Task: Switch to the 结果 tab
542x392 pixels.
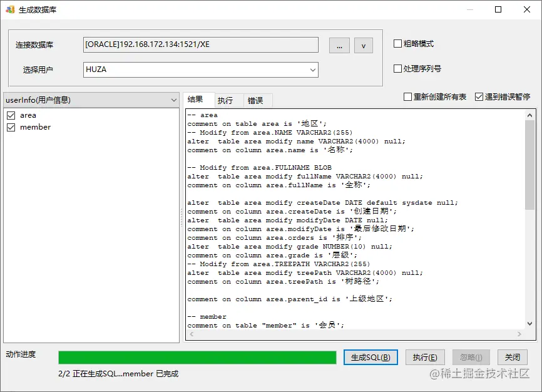Action: click(x=198, y=100)
